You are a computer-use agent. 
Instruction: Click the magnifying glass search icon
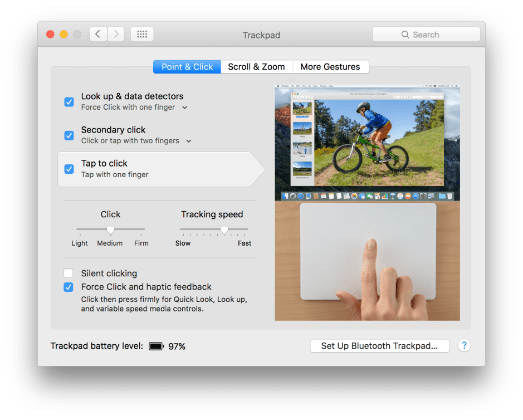click(x=405, y=35)
